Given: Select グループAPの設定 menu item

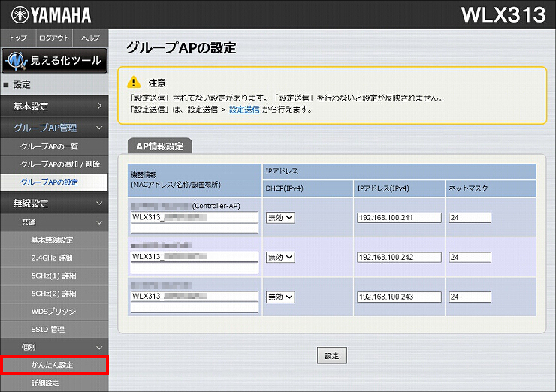Looking at the screenshot, I should pyautogui.click(x=54, y=182).
